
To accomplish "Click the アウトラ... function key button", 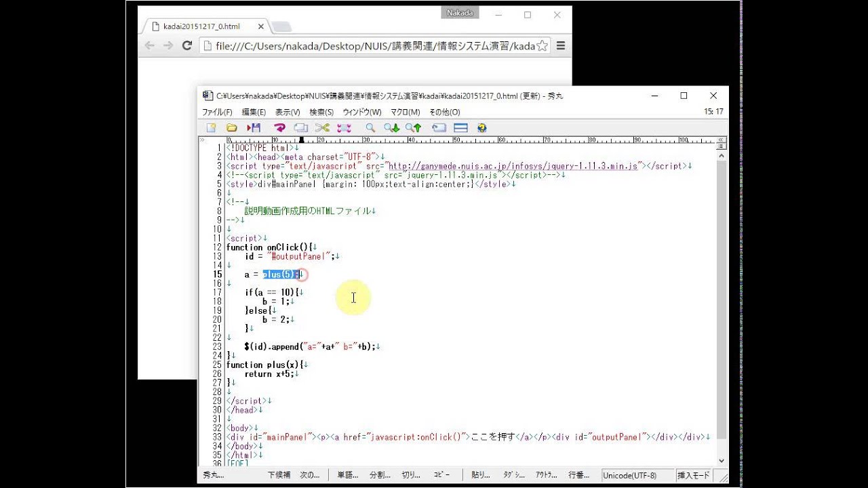I will point(547,475).
